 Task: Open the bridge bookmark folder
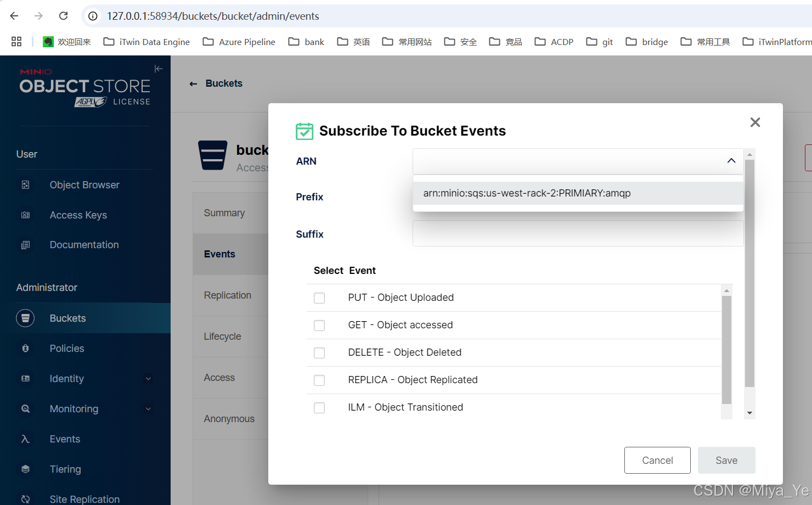tap(647, 42)
